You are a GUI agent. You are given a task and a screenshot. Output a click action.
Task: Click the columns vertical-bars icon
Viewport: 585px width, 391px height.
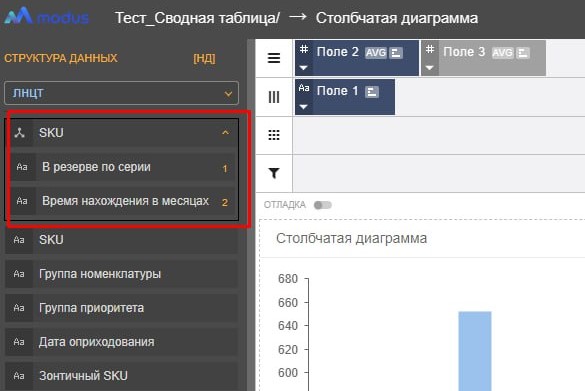coord(274,97)
